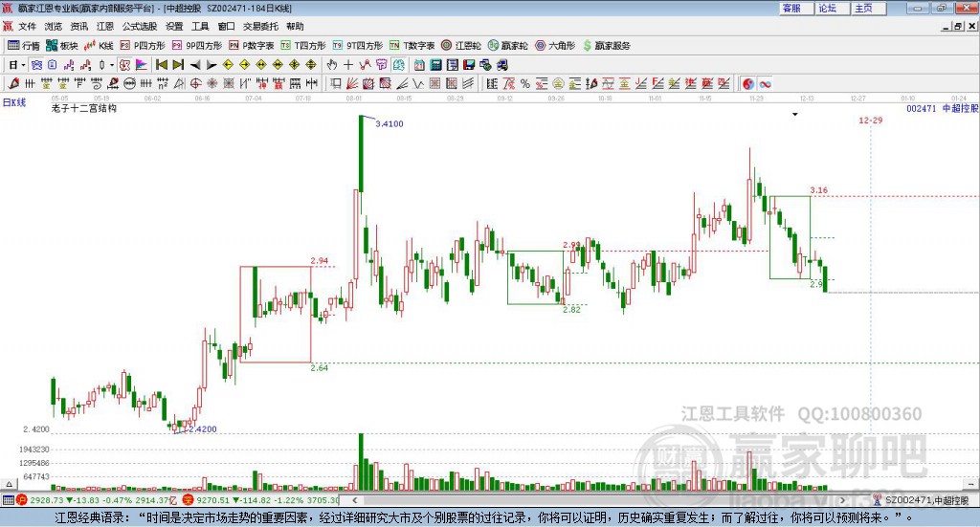The image size is (980, 527).
Task: Click the n² square tool icon
Action: point(163,83)
